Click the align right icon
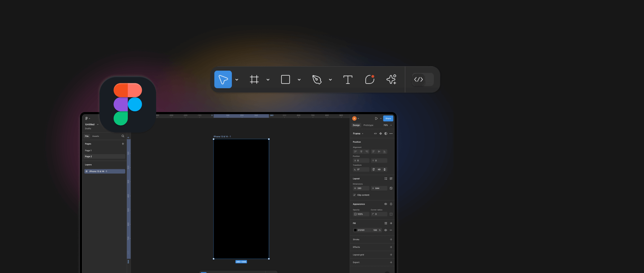Viewport: 644px width, 273px height. [367, 152]
